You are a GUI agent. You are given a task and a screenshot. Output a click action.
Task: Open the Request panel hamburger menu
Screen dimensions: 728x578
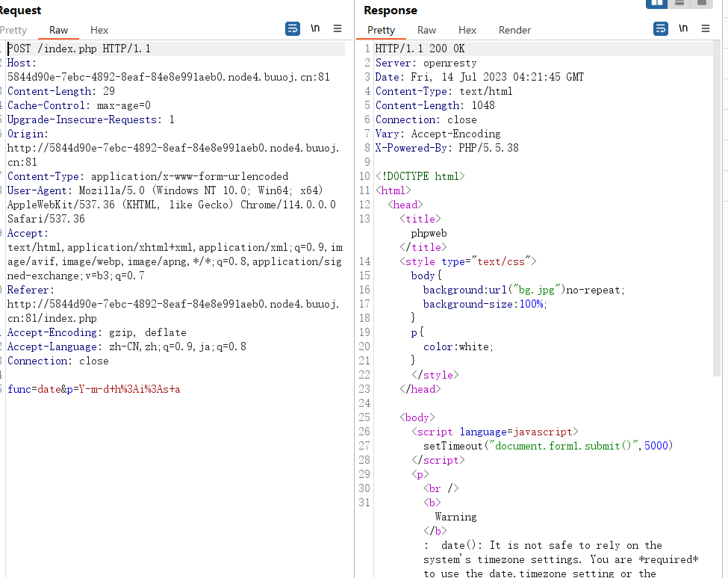point(337,28)
